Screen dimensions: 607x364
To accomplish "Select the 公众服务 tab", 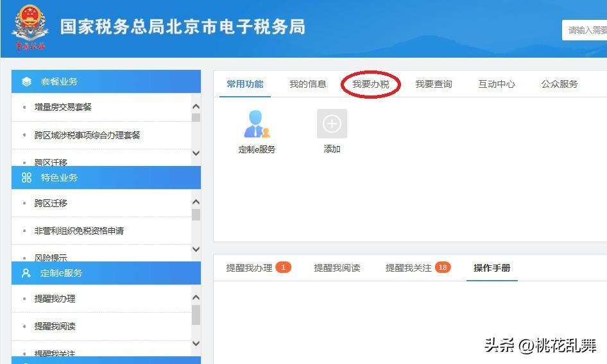I will point(559,84).
